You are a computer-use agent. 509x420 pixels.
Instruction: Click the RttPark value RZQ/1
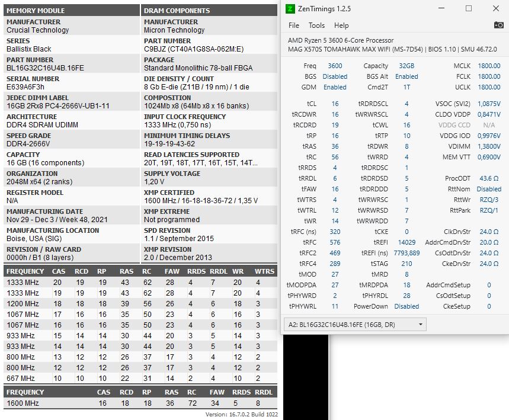[489, 211]
